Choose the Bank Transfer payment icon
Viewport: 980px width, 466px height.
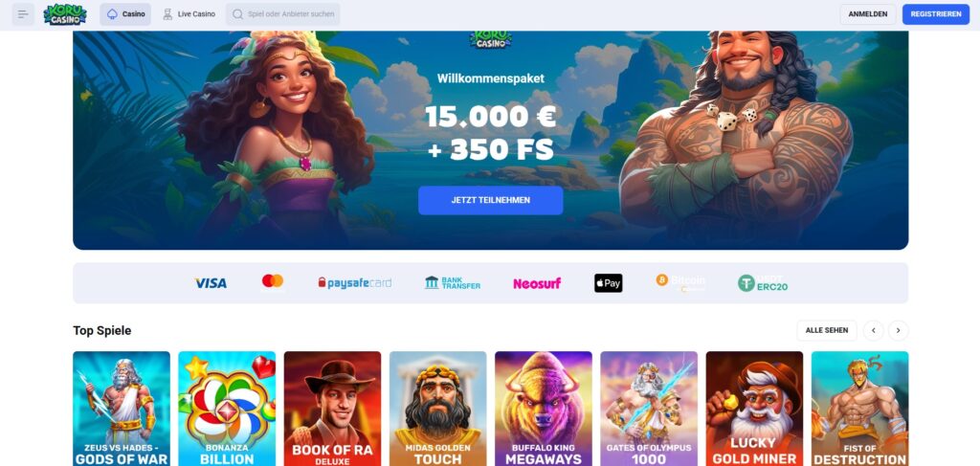453,283
